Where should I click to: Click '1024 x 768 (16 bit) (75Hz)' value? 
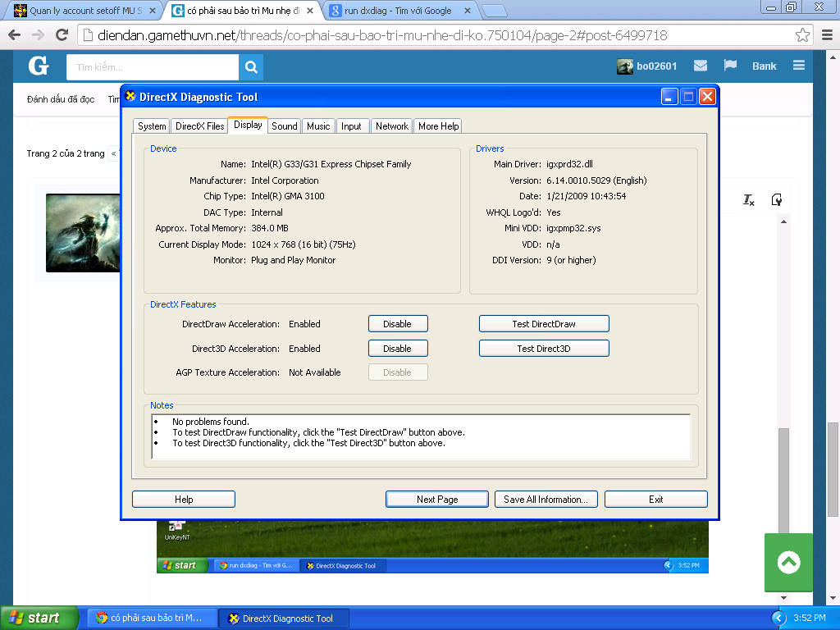tap(304, 244)
